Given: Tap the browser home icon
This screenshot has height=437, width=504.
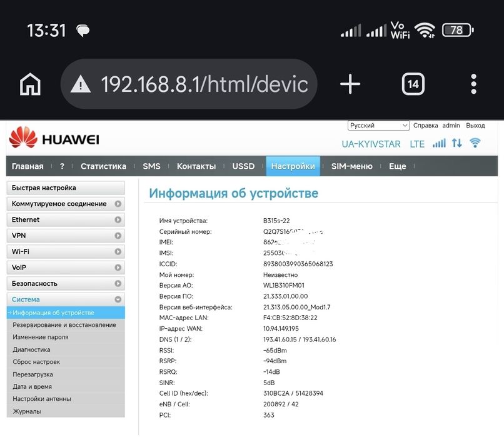Looking at the screenshot, I should [30, 84].
